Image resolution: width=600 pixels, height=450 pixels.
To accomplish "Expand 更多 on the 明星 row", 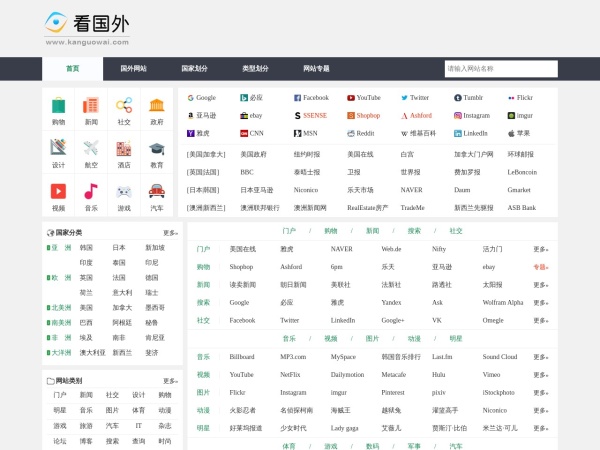I will tap(541, 428).
